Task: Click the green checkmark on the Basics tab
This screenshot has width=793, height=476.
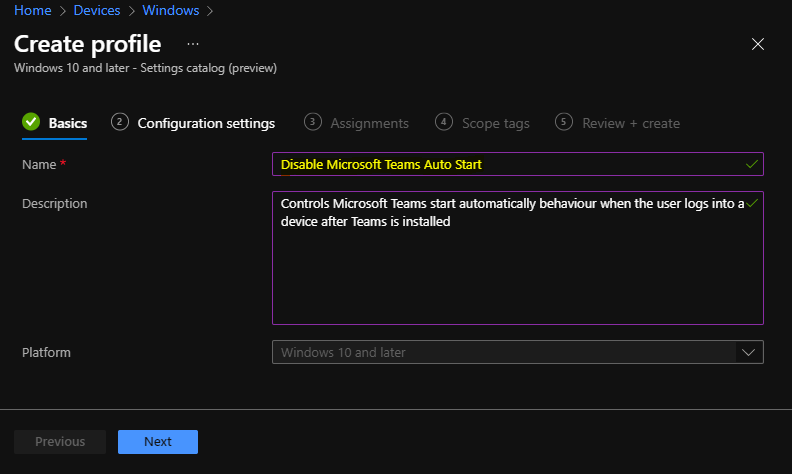Action: 31,121
